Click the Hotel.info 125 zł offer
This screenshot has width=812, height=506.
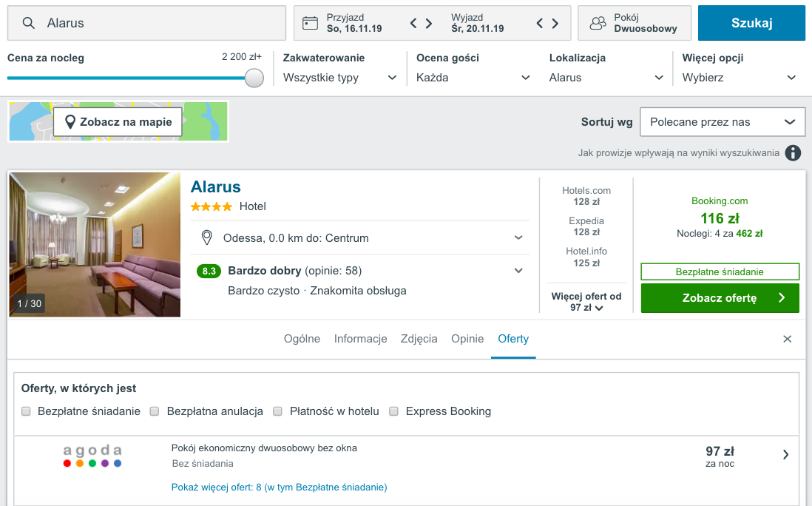(x=586, y=257)
